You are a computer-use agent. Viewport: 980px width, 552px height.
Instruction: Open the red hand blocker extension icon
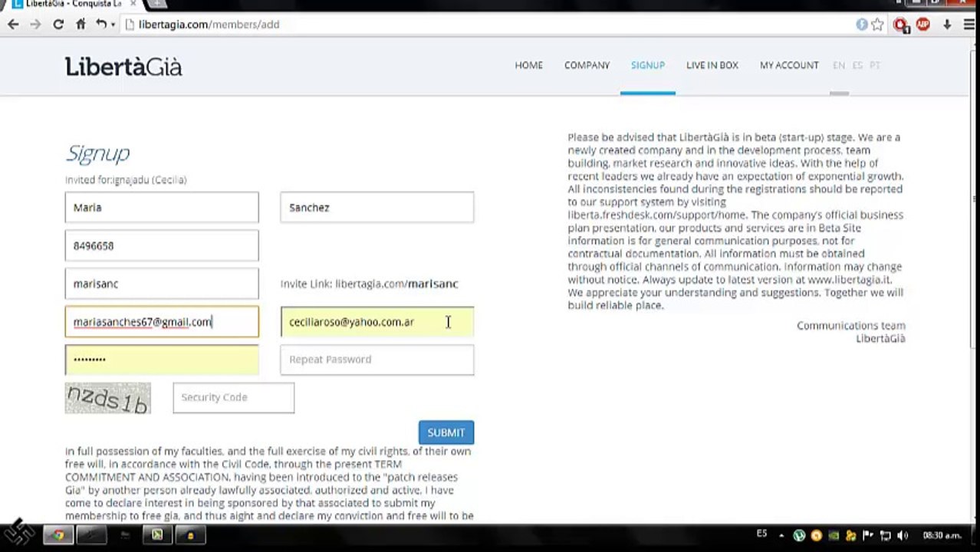click(901, 25)
